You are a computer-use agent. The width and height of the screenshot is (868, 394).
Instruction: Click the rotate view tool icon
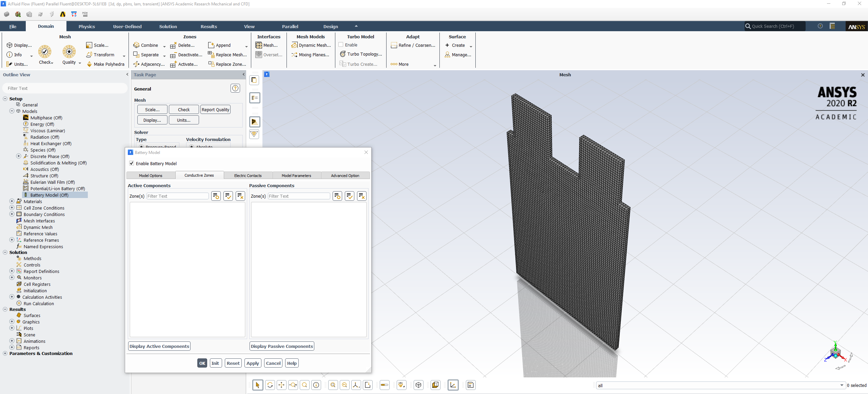pyautogui.click(x=270, y=385)
